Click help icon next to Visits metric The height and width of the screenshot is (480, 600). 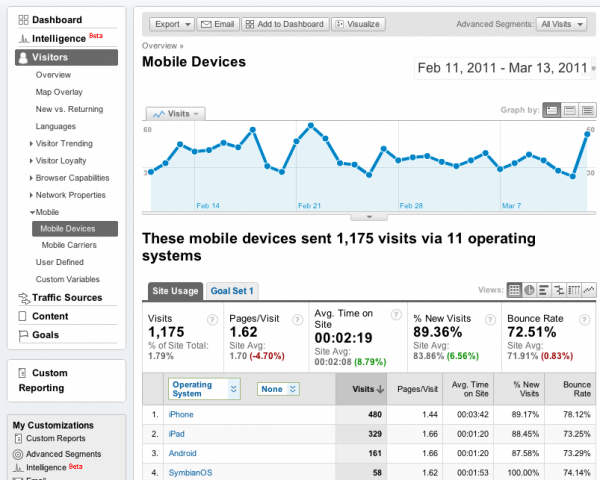coord(212,320)
